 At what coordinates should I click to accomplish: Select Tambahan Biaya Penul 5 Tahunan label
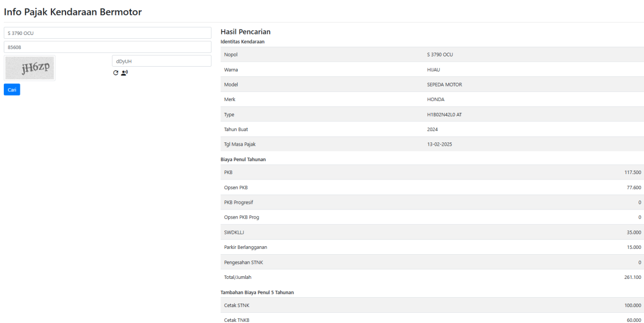(x=257, y=292)
